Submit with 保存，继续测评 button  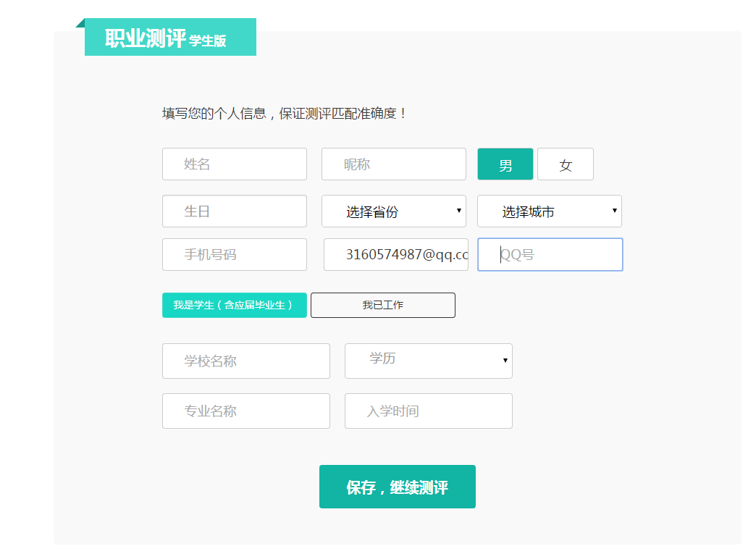[x=398, y=487]
